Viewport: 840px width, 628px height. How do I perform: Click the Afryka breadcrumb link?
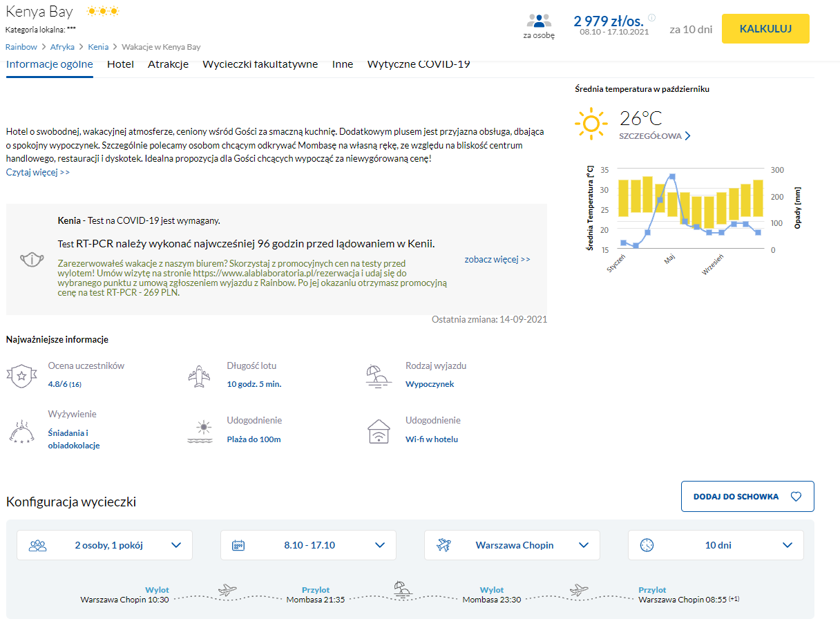click(x=63, y=47)
